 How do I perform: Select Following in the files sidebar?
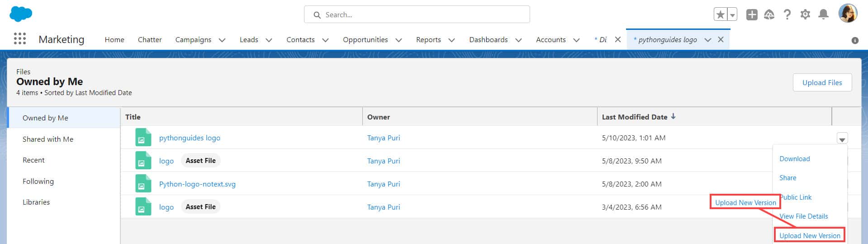(64, 181)
